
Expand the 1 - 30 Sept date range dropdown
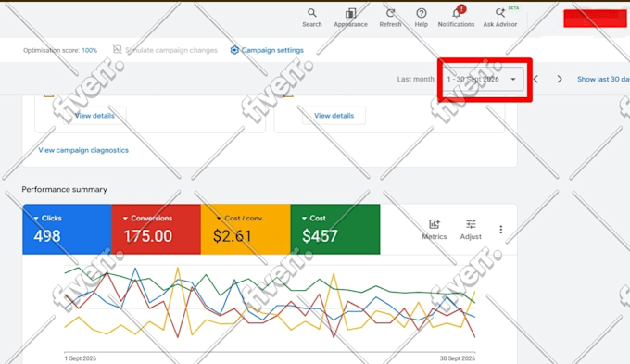pyautogui.click(x=483, y=79)
